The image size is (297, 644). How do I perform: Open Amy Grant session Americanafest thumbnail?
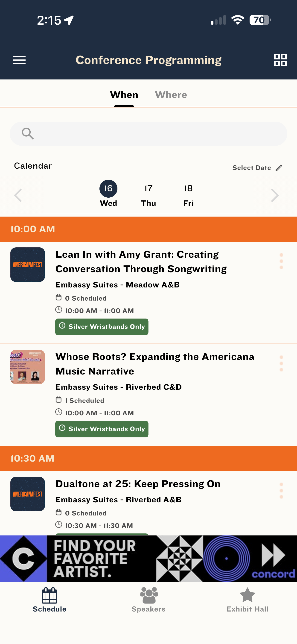(x=27, y=264)
